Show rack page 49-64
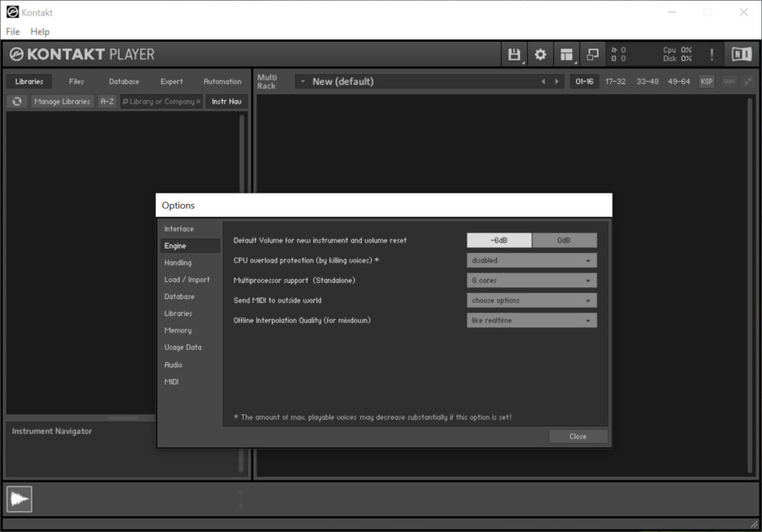This screenshot has width=762, height=532. (x=679, y=82)
